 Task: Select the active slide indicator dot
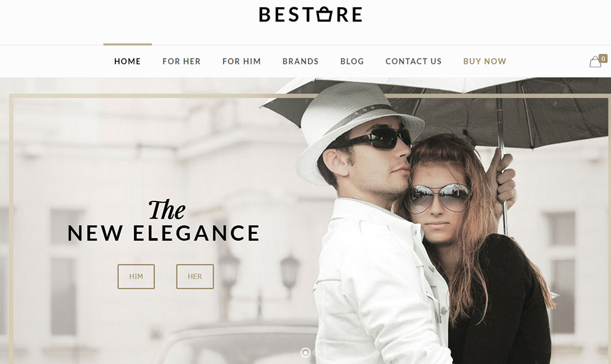point(306,353)
